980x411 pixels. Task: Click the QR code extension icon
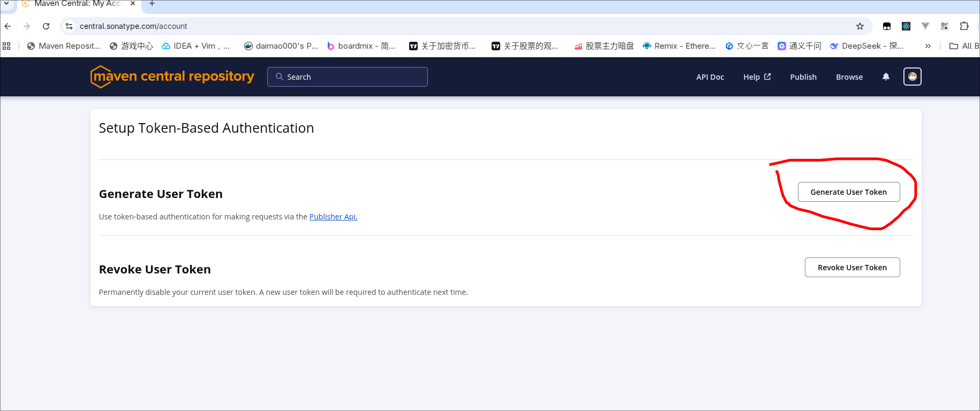tap(945, 26)
